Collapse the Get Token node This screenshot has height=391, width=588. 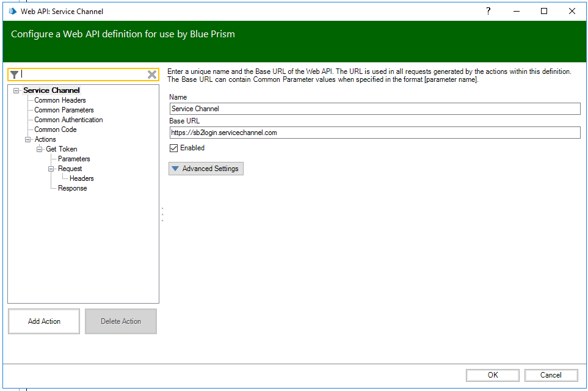[x=40, y=149]
